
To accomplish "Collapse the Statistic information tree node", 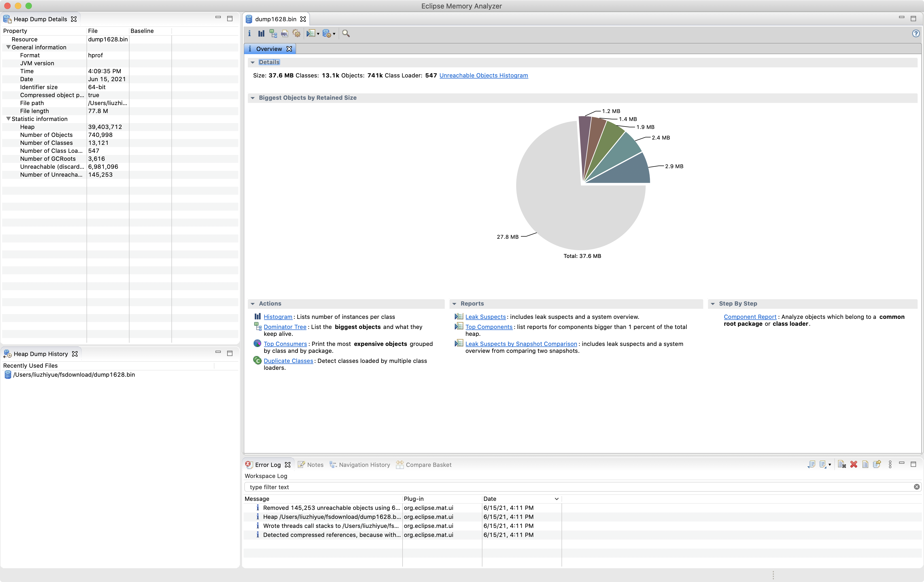I will coord(8,119).
